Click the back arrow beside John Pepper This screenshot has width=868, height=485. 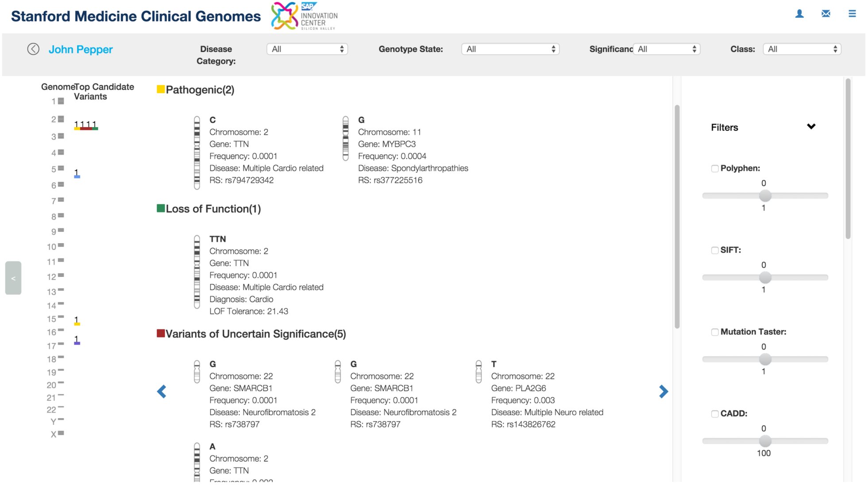click(x=33, y=49)
